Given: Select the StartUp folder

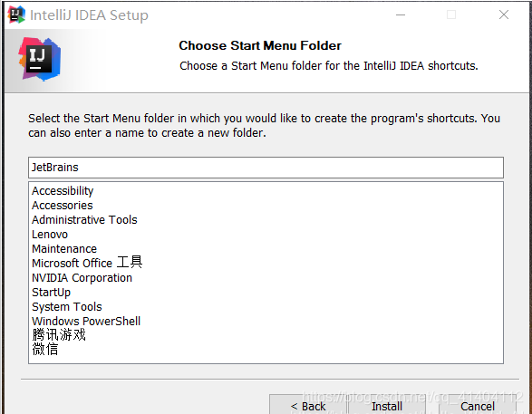Looking at the screenshot, I should click(52, 293).
